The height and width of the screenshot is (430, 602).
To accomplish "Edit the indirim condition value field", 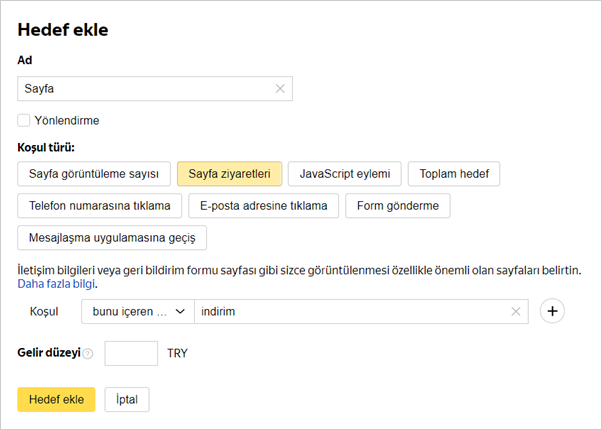I will coord(350,312).
